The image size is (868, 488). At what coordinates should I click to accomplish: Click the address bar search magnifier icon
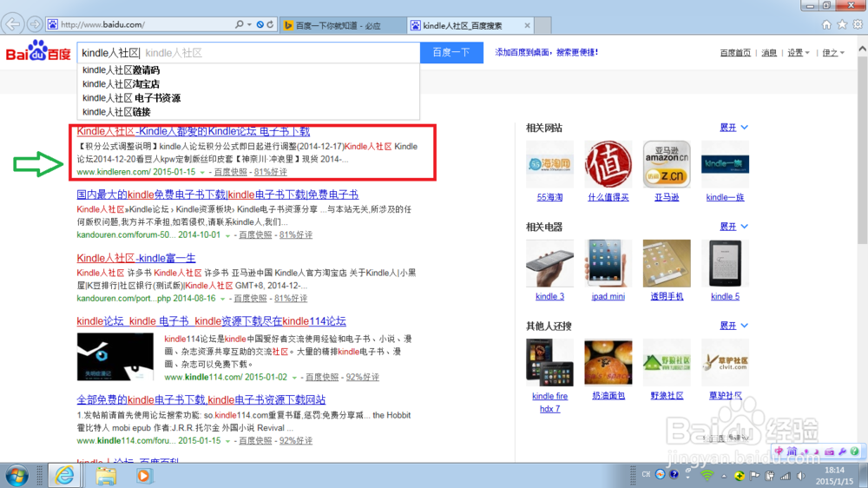(240, 24)
